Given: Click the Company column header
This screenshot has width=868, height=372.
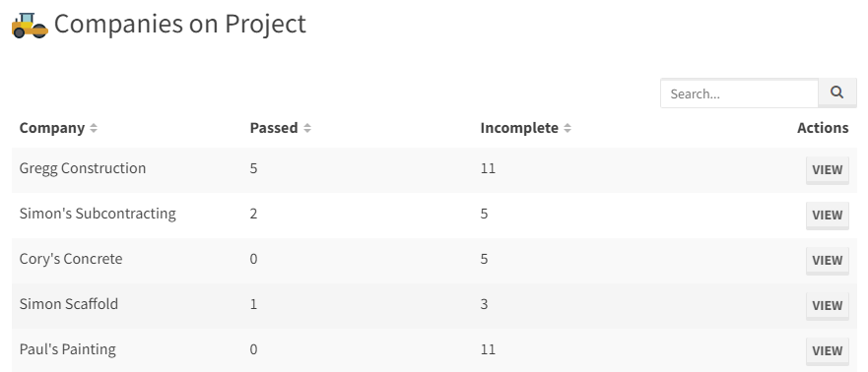Looking at the screenshot, I should [52, 128].
